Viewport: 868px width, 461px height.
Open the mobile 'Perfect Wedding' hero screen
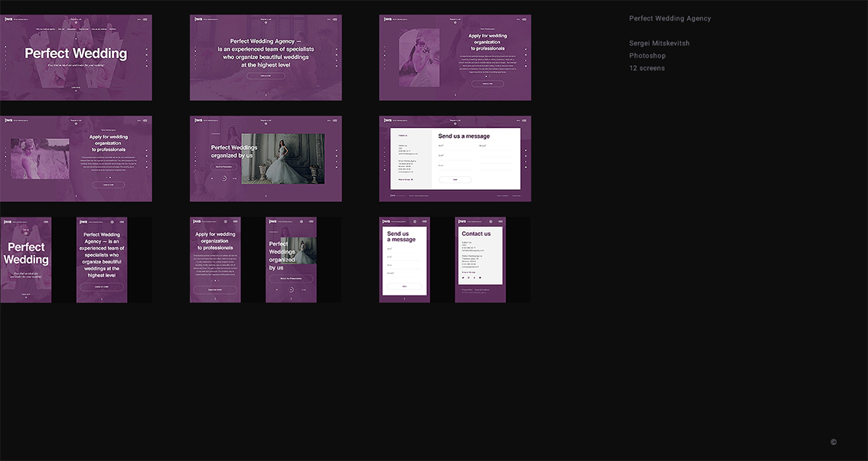point(25,260)
